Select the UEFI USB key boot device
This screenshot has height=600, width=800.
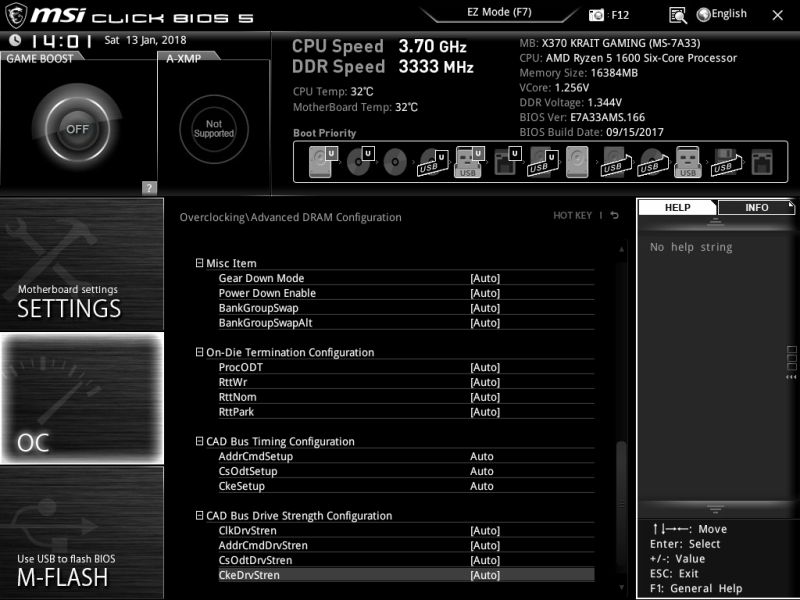pyautogui.click(x=468, y=162)
